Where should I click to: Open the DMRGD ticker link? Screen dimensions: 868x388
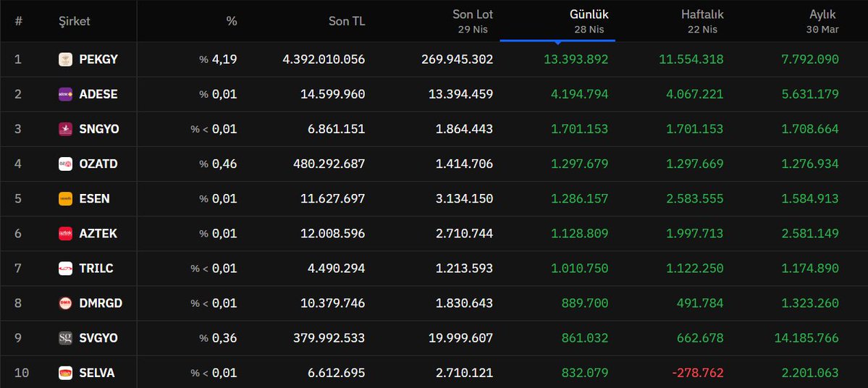(x=101, y=303)
